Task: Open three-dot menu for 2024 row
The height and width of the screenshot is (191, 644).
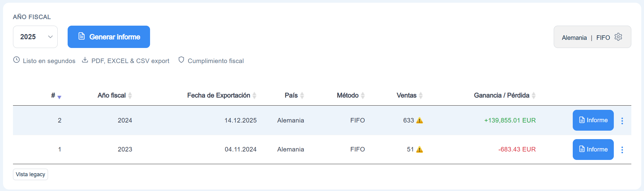Action: [622, 121]
